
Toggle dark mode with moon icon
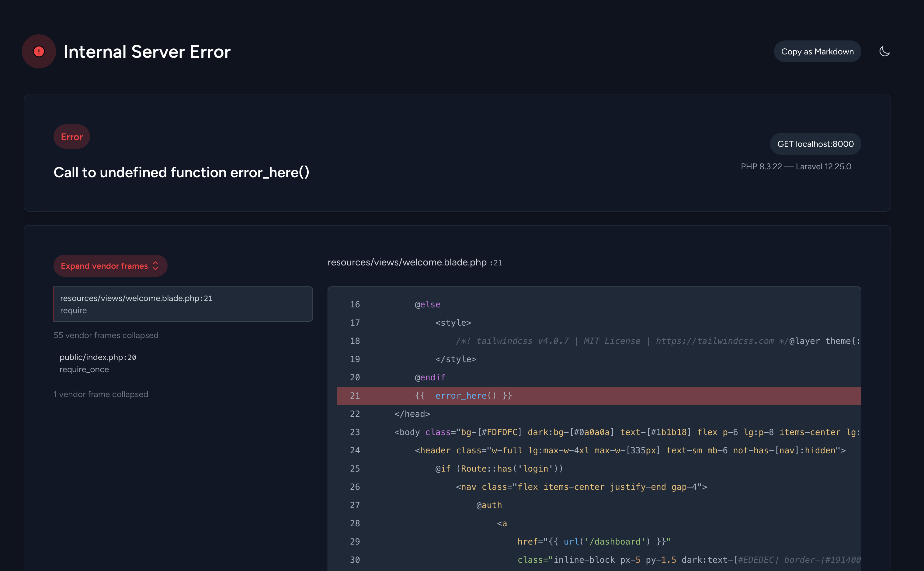pyautogui.click(x=884, y=51)
